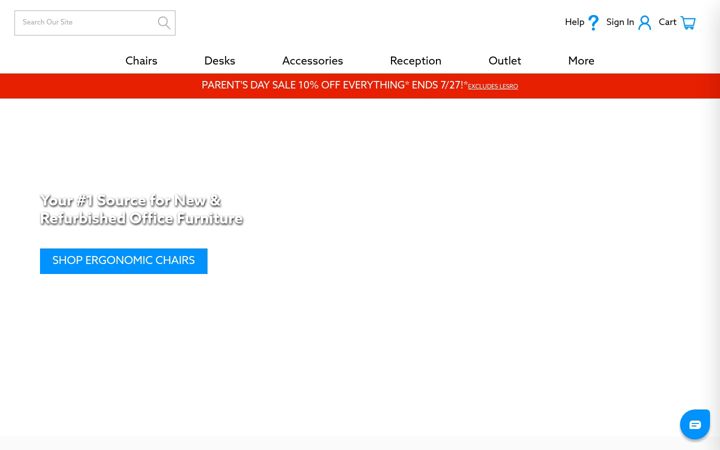The image size is (720, 450).
Task: Click the 'Your #1 Source' headline
Action: point(141,209)
